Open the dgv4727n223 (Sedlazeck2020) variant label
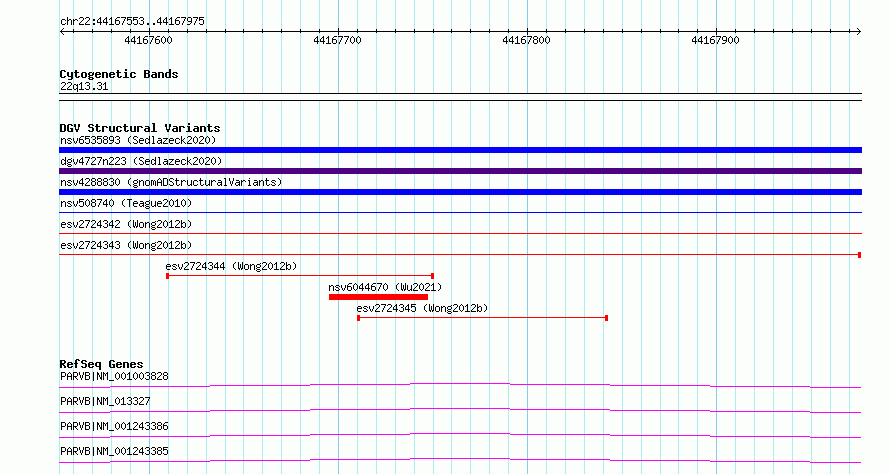The width and height of the screenshot is (890, 474). click(x=141, y=161)
